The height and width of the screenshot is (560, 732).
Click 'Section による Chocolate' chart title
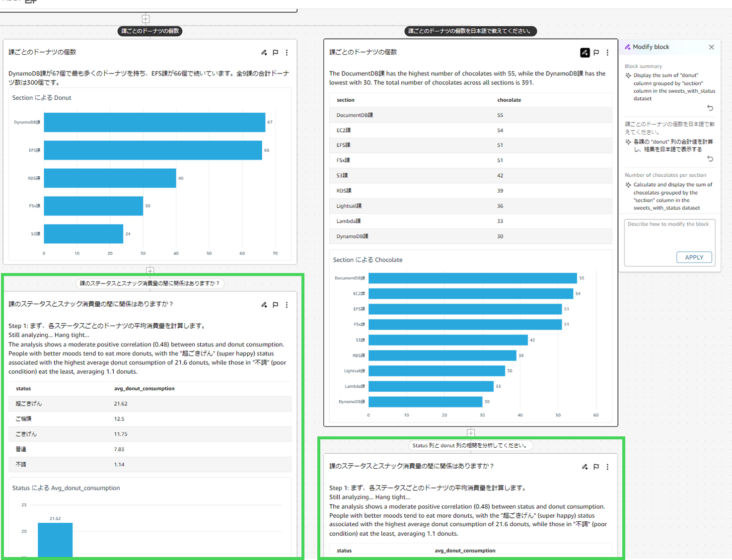tap(367, 260)
